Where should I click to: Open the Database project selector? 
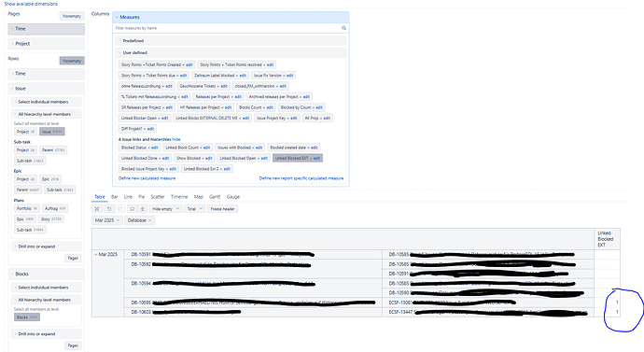[139, 220]
